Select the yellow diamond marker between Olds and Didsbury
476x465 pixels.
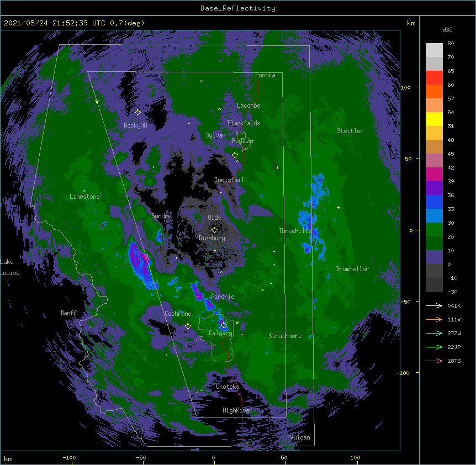coord(214,230)
